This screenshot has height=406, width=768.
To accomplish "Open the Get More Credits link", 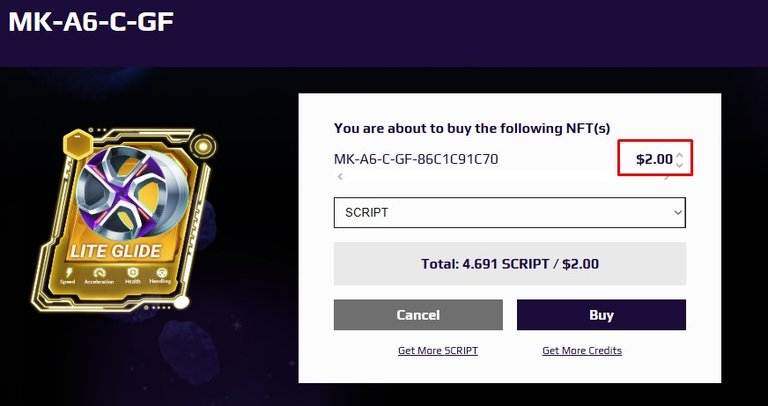I will [582, 351].
